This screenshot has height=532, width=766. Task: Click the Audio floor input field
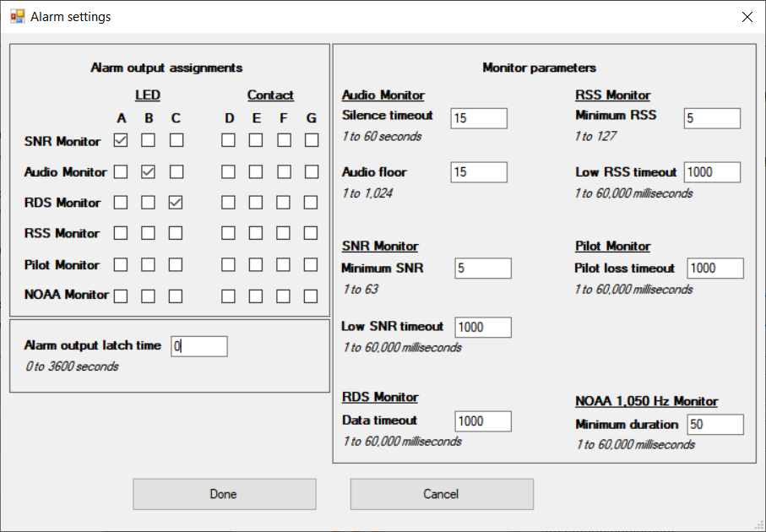coord(479,172)
